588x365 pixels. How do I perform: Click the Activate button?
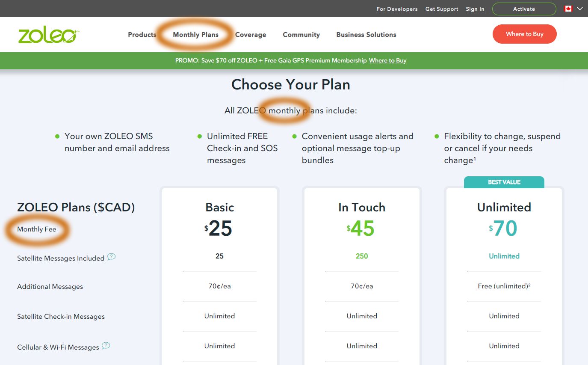pos(524,9)
